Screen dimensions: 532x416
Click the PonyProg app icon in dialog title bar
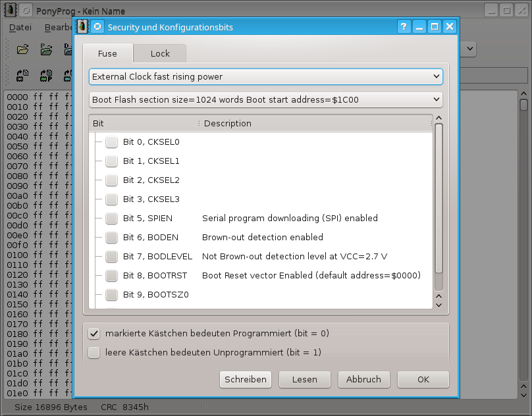coord(82,26)
